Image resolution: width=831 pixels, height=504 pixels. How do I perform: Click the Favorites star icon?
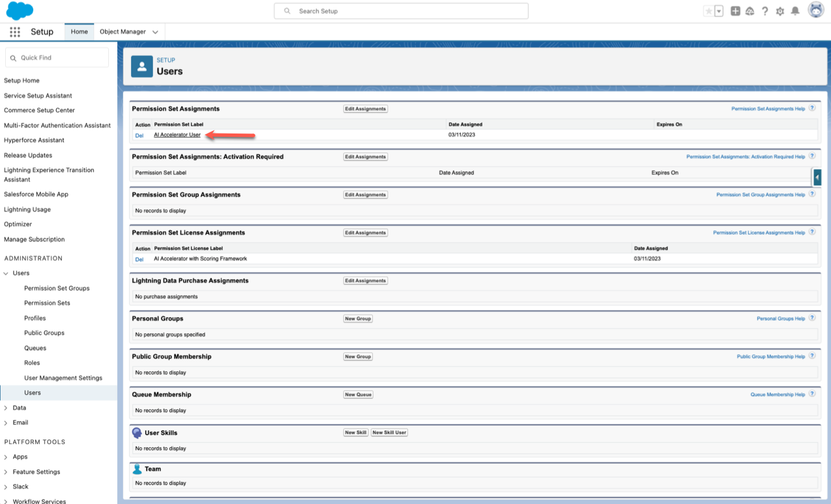click(x=708, y=11)
